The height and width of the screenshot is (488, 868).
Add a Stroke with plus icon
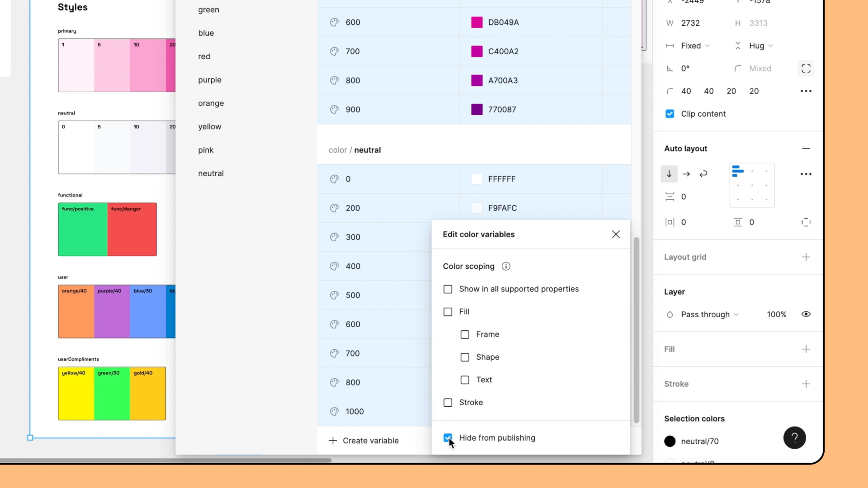click(x=806, y=384)
